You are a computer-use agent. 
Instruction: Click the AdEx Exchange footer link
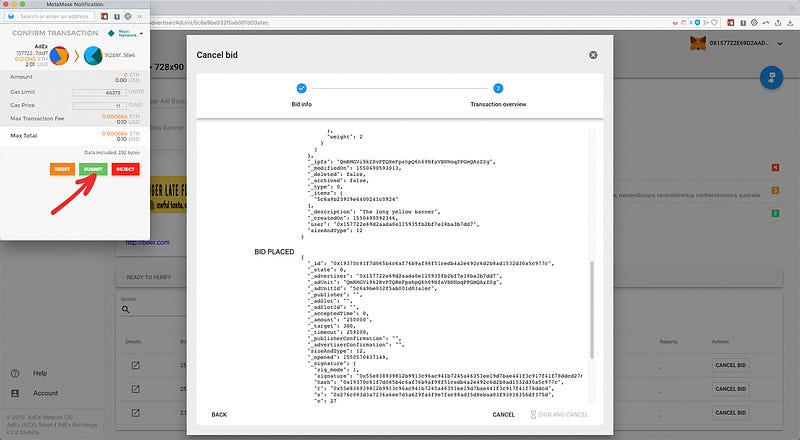[77, 425]
